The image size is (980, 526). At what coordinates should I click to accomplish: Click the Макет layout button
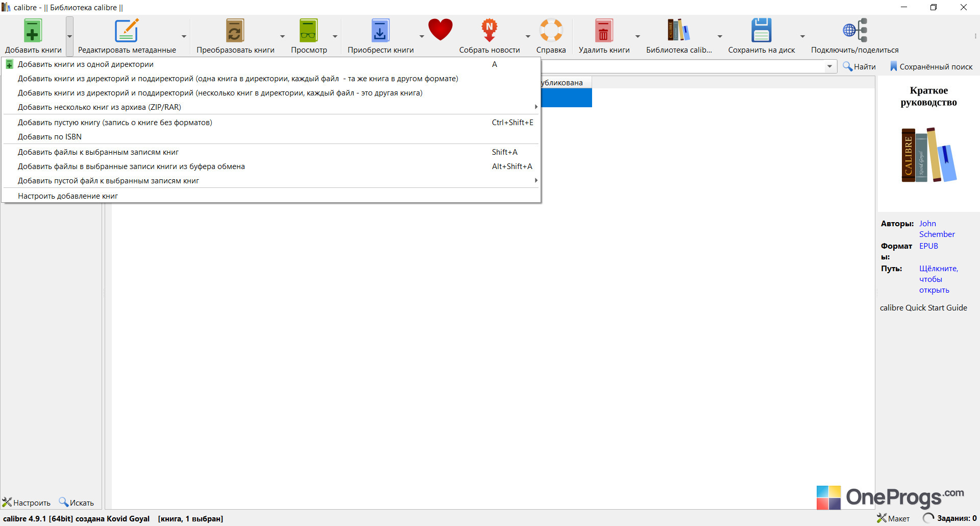click(893, 518)
